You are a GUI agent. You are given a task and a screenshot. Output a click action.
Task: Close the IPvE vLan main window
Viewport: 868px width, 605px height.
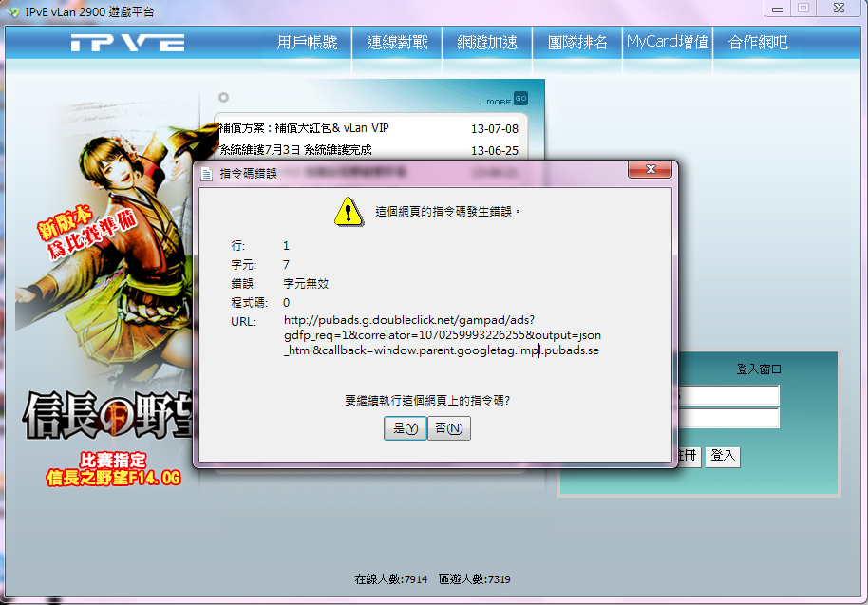tap(840, 8)
